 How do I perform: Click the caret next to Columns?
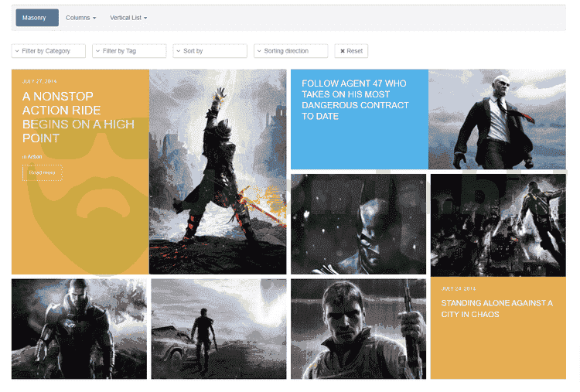coord(94,18)
